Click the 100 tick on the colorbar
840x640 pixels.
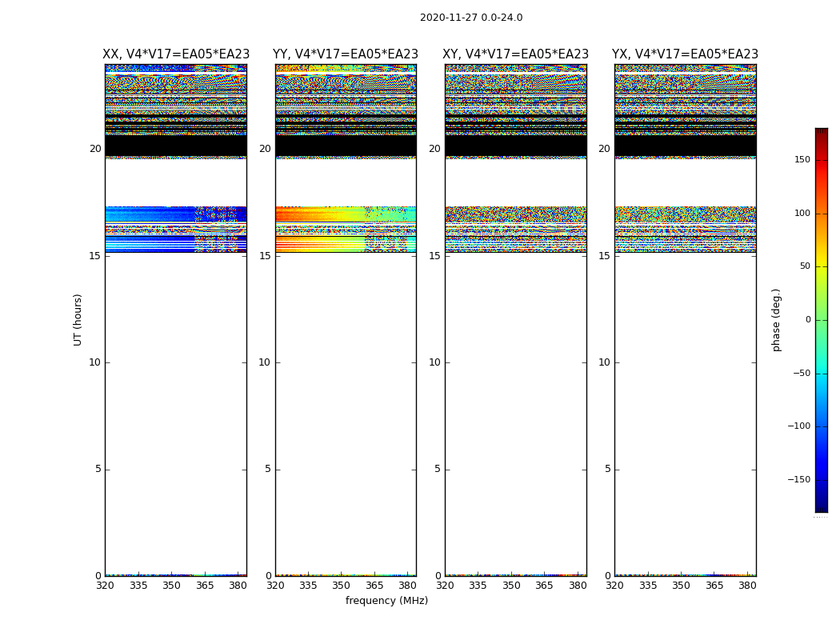(802, 213)
